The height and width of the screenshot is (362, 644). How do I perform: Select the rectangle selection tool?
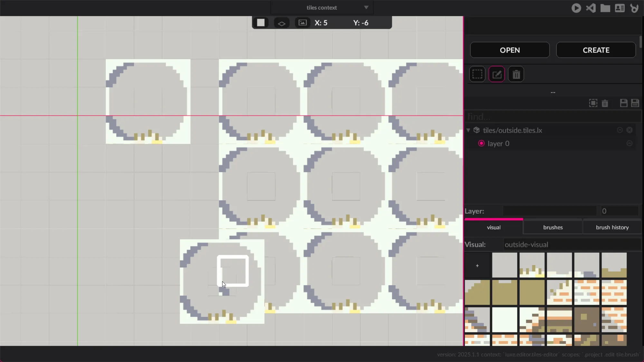pyautogui.click(x=477, y=74)
